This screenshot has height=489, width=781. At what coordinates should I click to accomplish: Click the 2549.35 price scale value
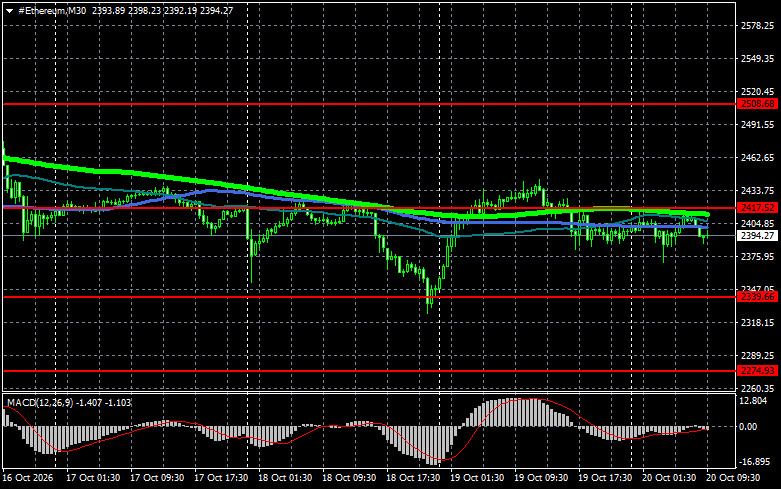click(x=758, y=59)
